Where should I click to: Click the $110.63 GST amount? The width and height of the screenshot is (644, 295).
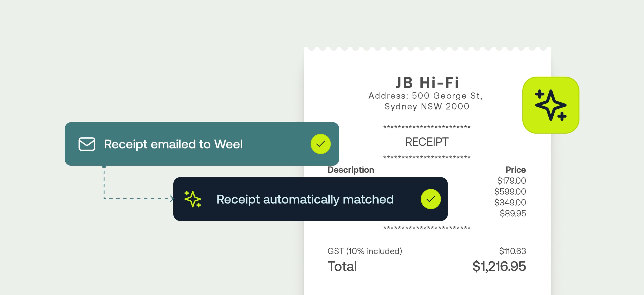pos(513,251)
